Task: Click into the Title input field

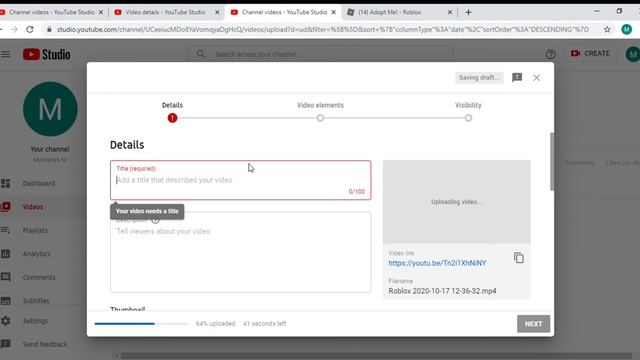Action: (240, 180)
